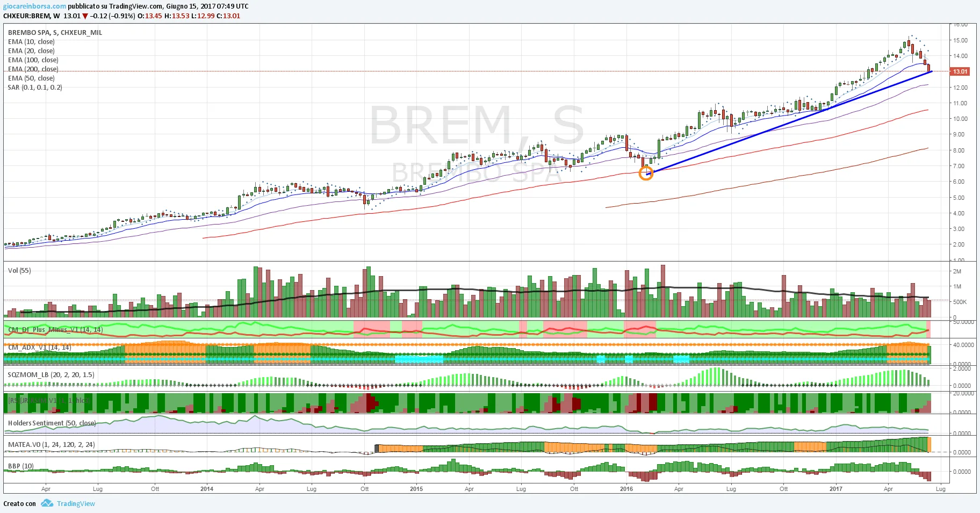Click the 2M mark on the volume axis
This screenshot has height=513, width=980.
click(957, 271)
